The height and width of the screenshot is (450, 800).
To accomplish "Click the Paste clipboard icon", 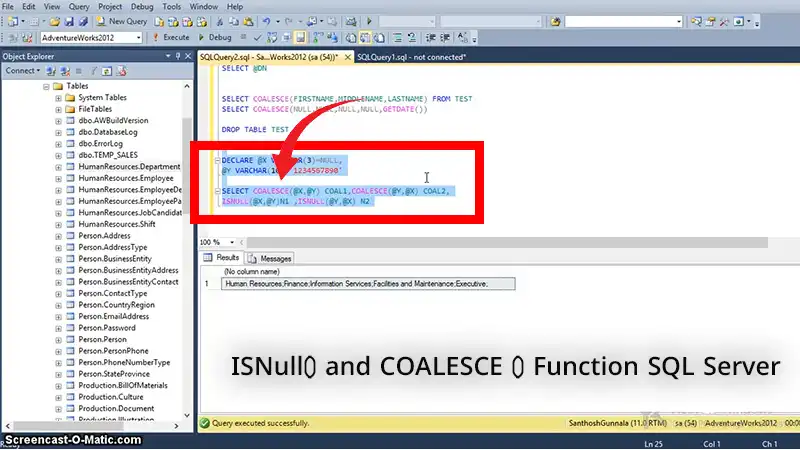I will tap(248, 21).
